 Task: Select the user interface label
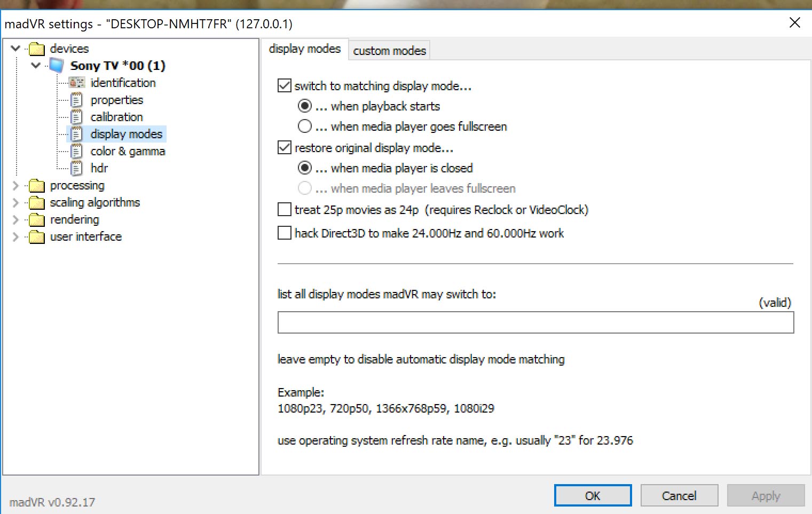click(x=86, y=236)
